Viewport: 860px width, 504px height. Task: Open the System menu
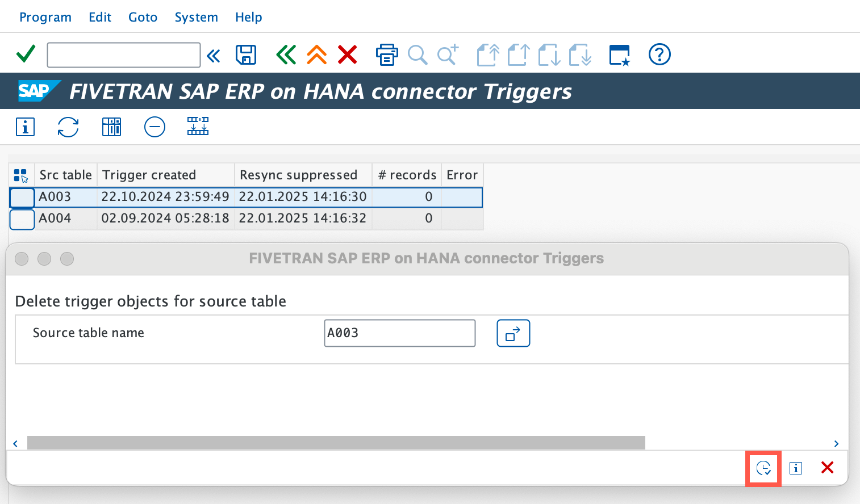(x=197, y=17)
